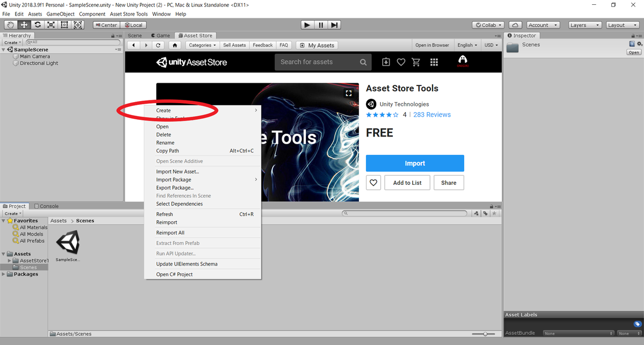Viewport: 644px width, 345px height.
Task: Choose Reimport All in context menu
Action: (203, 233)
